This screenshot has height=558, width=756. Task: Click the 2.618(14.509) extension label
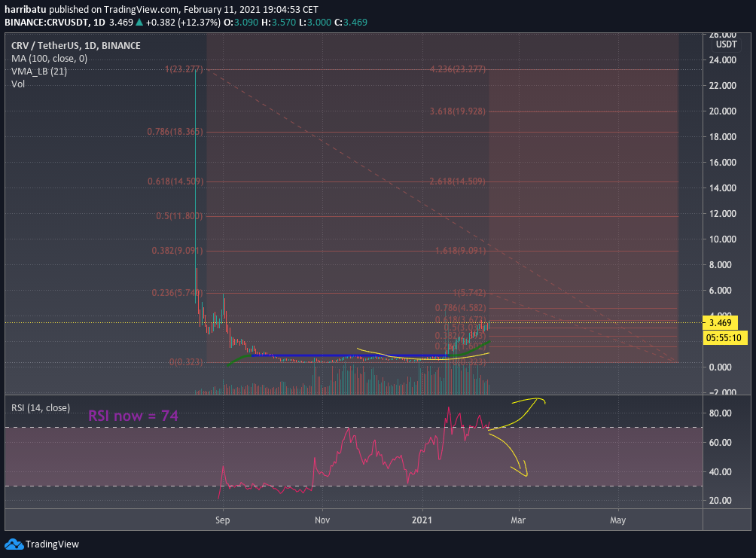pos(458,181)
